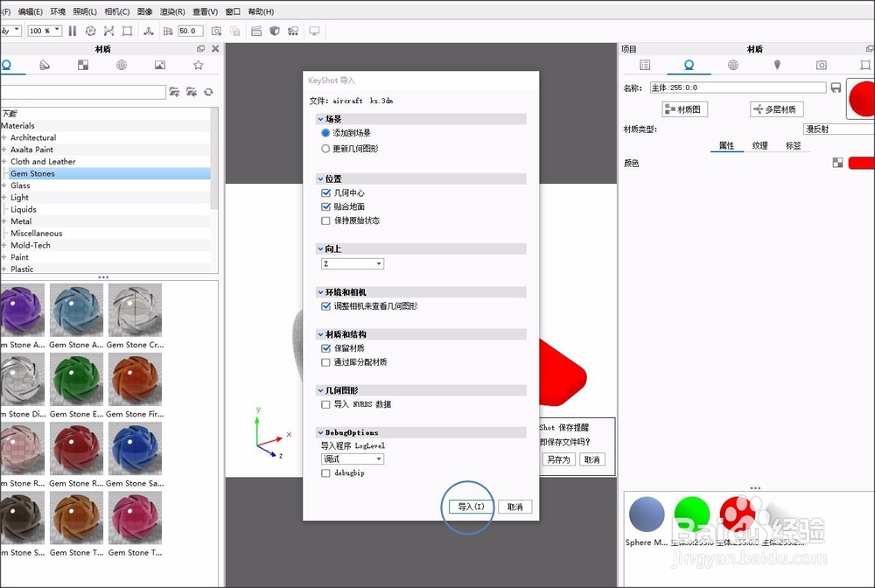
Task: Click the monitor icon in the toolbar
Action: pos(314,31)
